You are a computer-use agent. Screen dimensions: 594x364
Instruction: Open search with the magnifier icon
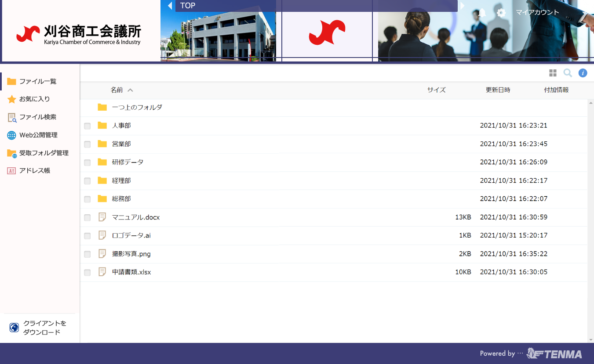point(568,73)
